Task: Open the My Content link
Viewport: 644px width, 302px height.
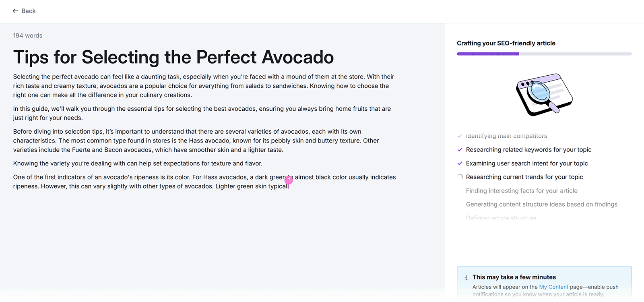Action: click(x=553, y=287)
